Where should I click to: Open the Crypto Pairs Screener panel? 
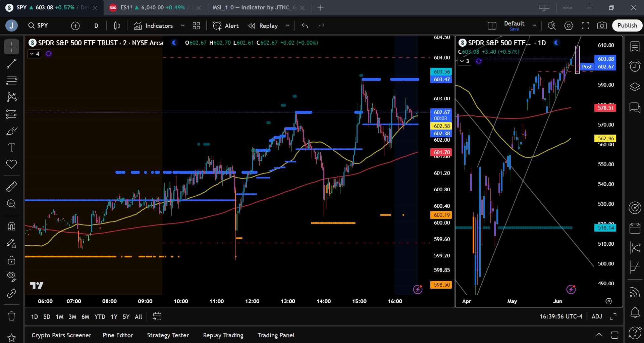61,335
